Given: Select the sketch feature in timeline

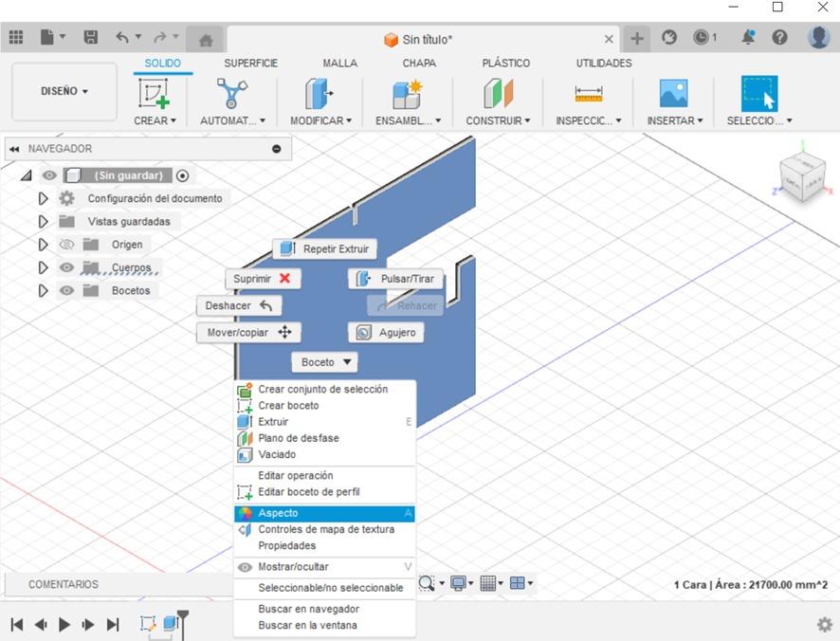Looking at the screenshot, I should coord(148,623).
